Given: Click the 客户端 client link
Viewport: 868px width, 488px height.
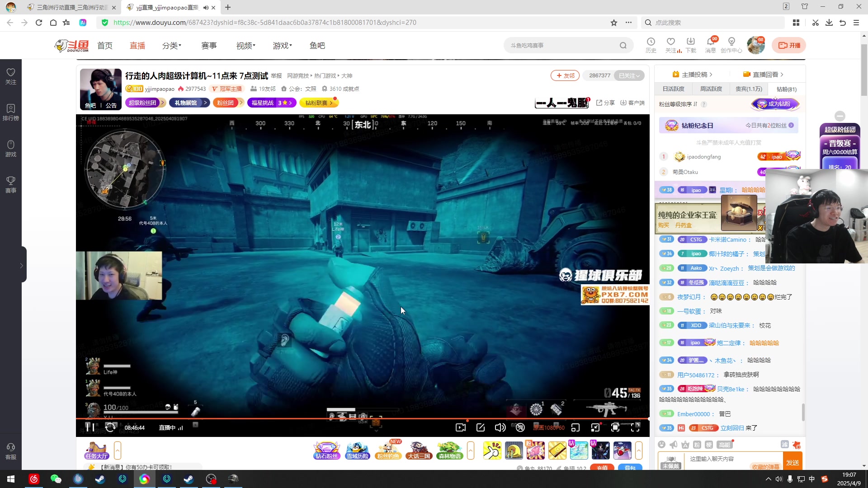Looking at the screenshot, I should (x=632, y=103).
